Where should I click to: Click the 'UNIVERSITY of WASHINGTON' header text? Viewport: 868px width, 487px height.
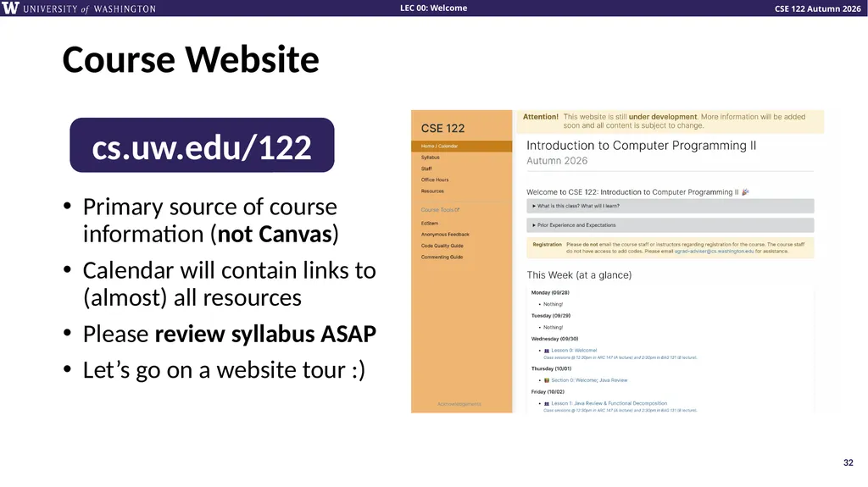[x=89, y=8]
